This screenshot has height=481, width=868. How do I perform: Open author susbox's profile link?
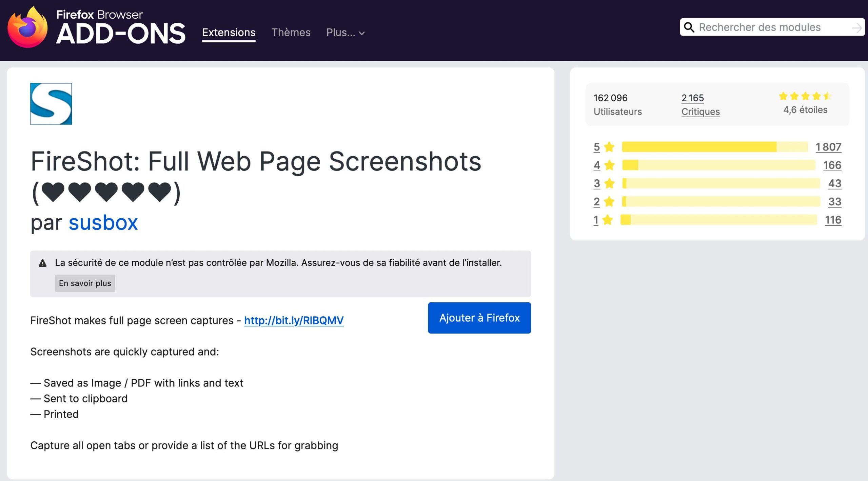click(x=103, y=223)
